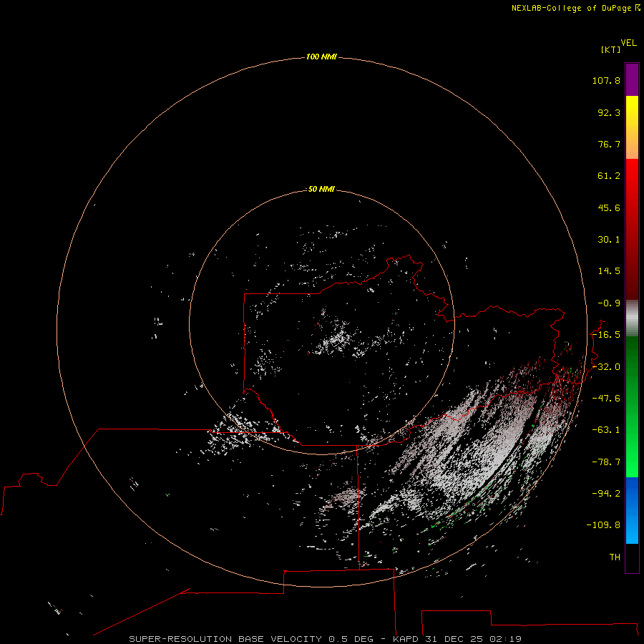Click the -0.9 velocity scale value

coord(609,303)
